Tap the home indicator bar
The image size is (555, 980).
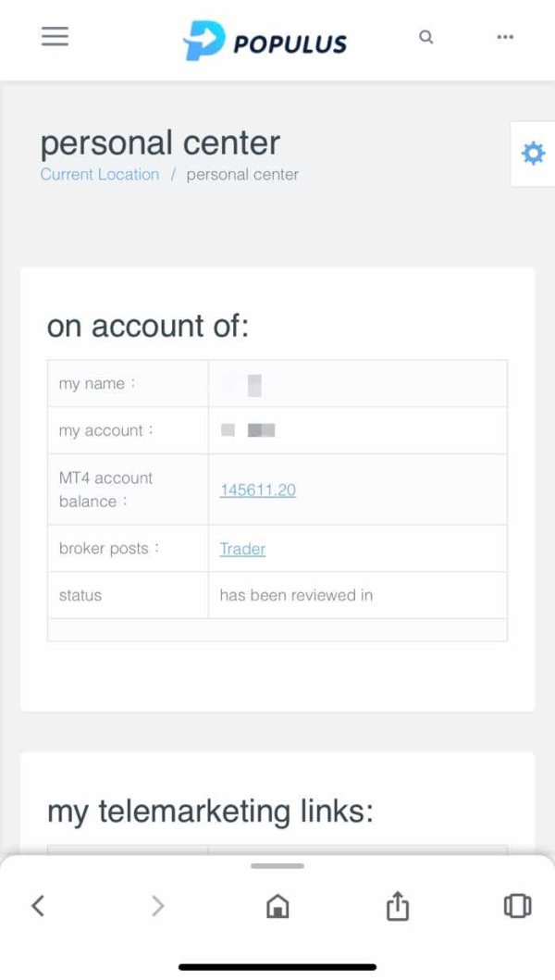pos(277,967)
